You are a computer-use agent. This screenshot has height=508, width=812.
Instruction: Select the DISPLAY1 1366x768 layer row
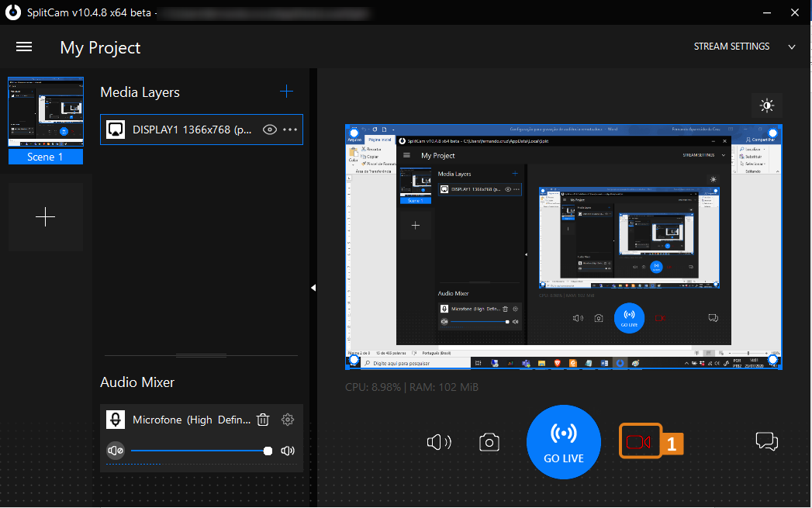202,130
